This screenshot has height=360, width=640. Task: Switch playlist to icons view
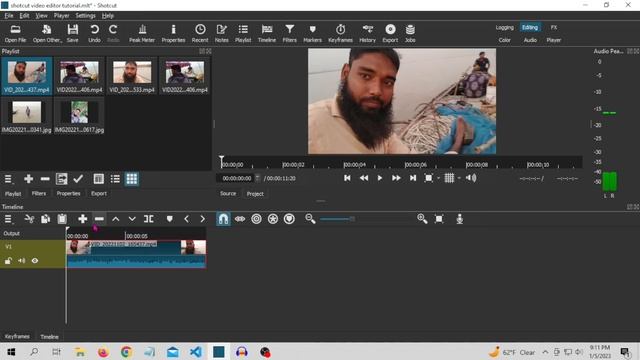click(132, 179)
